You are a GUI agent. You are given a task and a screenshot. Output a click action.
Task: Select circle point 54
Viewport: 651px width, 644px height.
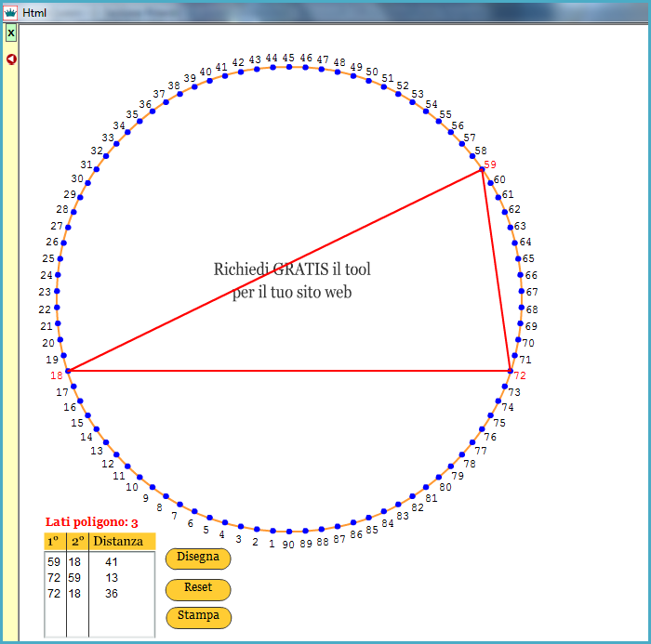click(x=426, y=112)
